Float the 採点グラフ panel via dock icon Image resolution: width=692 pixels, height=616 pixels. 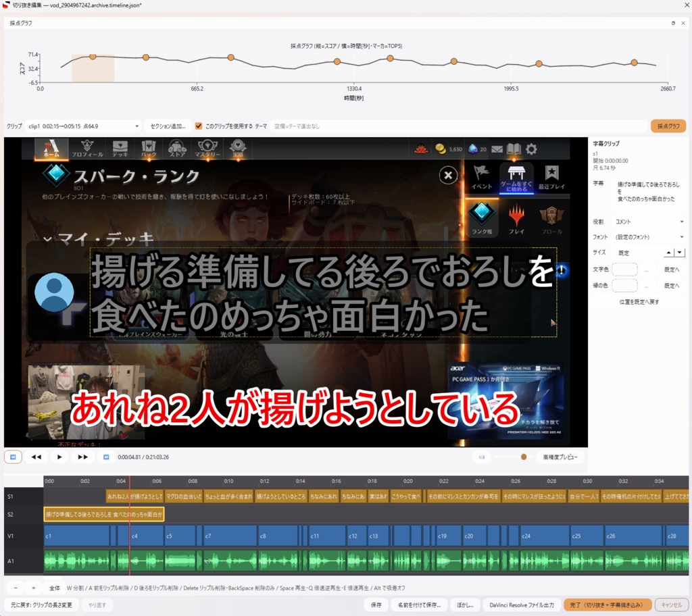coord(673,23)
